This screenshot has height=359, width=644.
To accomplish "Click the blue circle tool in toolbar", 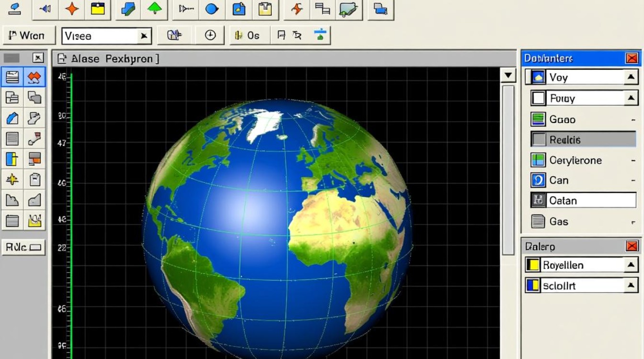I will click(211, 9).
